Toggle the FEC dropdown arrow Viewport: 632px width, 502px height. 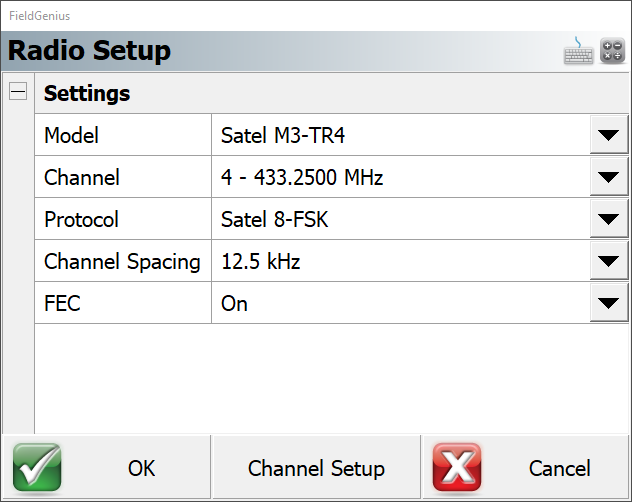coord(608,304)
